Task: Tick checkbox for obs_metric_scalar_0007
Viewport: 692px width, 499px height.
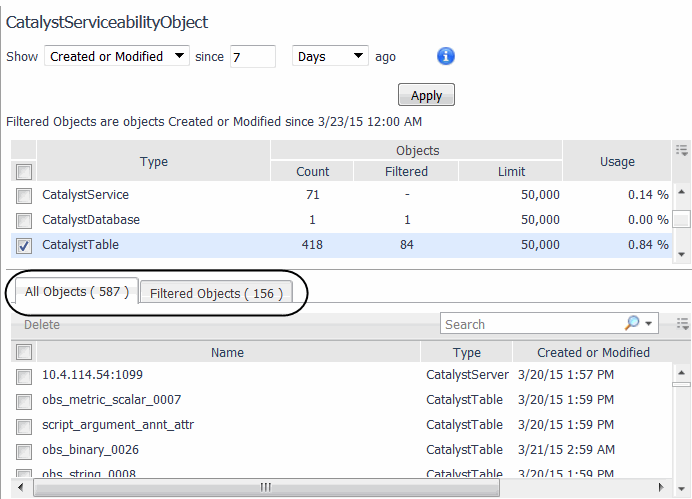Action: click(x=25, y=401)
